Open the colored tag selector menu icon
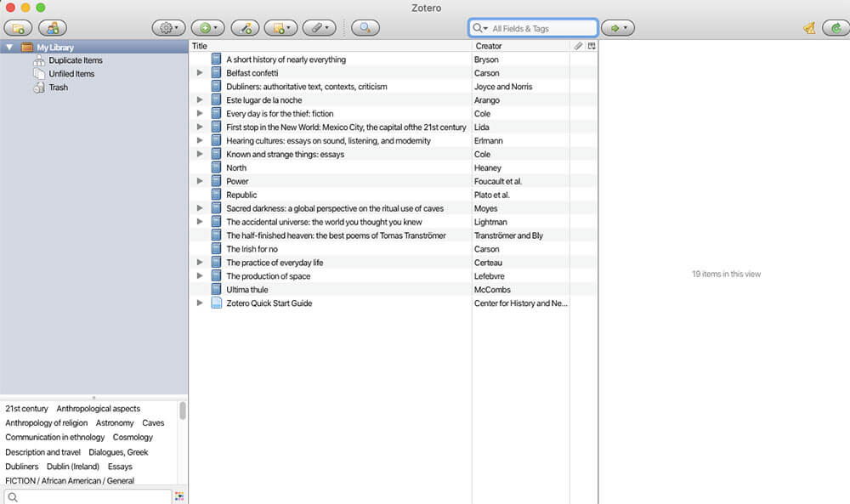This screenshot has height=504, width=850. point(178,496)
